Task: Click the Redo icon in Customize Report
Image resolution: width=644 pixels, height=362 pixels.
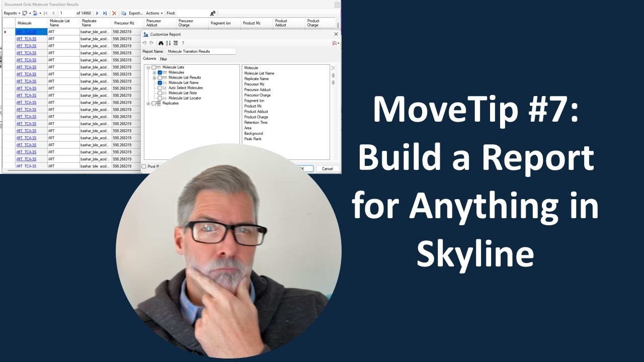Action: 151,43
